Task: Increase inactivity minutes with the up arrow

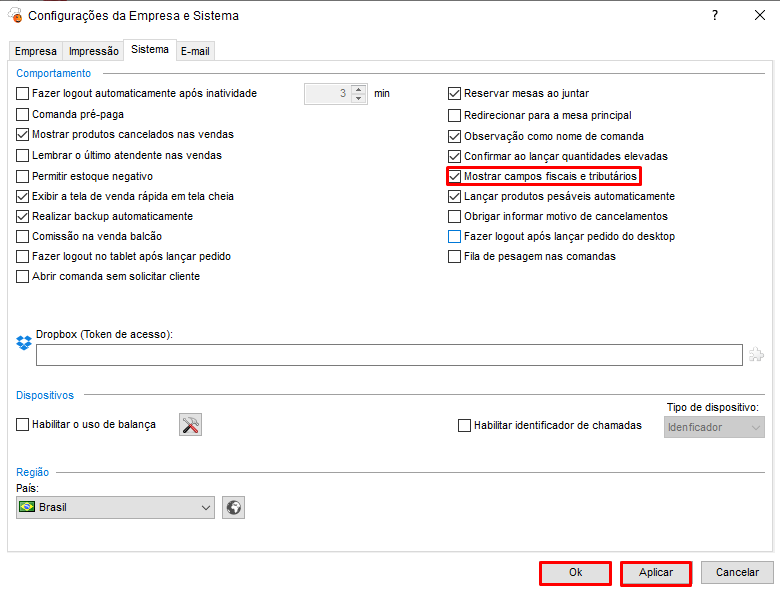Action: click(359, 89)
